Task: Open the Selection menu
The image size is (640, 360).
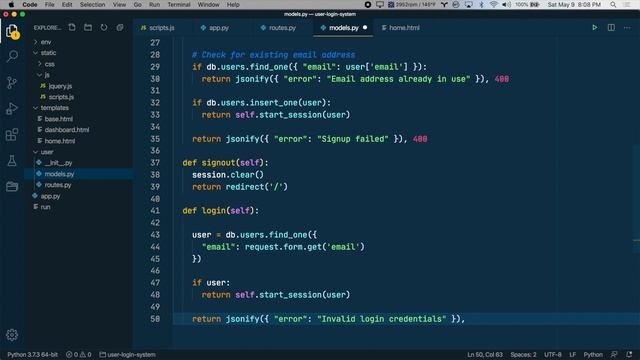Action: [92, 4]
